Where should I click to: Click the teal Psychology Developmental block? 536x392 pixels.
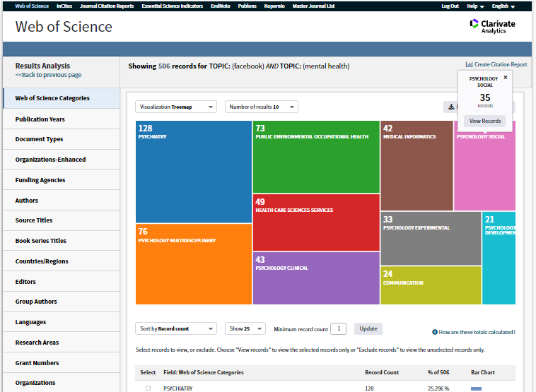(x=499, y=258)
